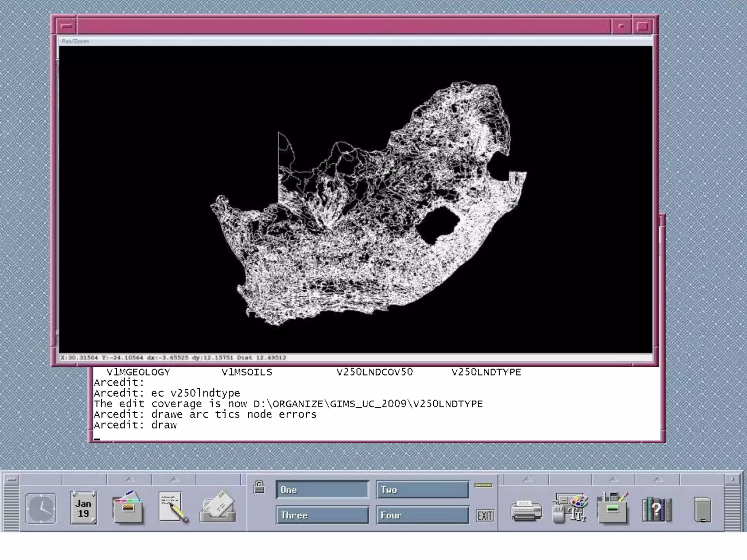Open the Jan 19 calendar icon
The image size is (747, 560).
[x=84, y=508]
